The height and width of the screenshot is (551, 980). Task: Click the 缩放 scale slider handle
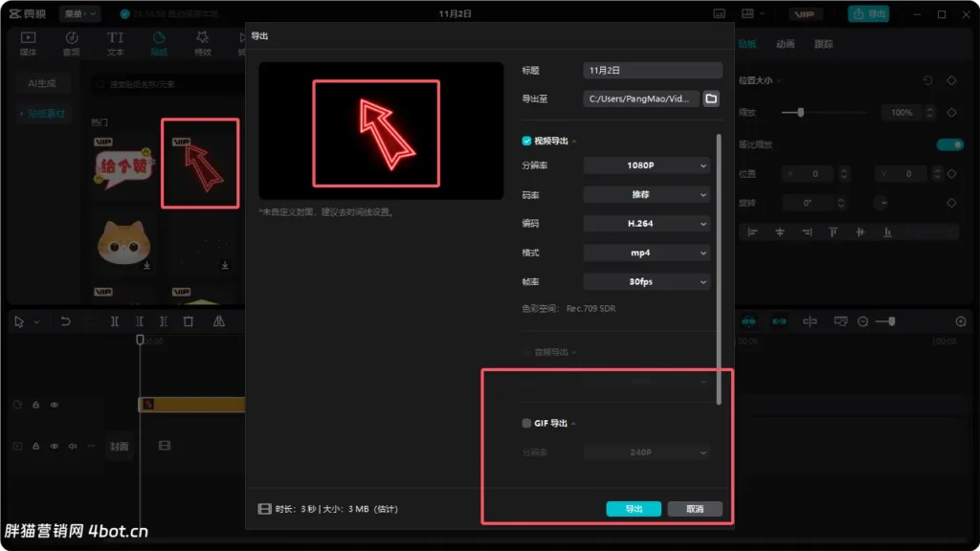[x=802, y=113]
